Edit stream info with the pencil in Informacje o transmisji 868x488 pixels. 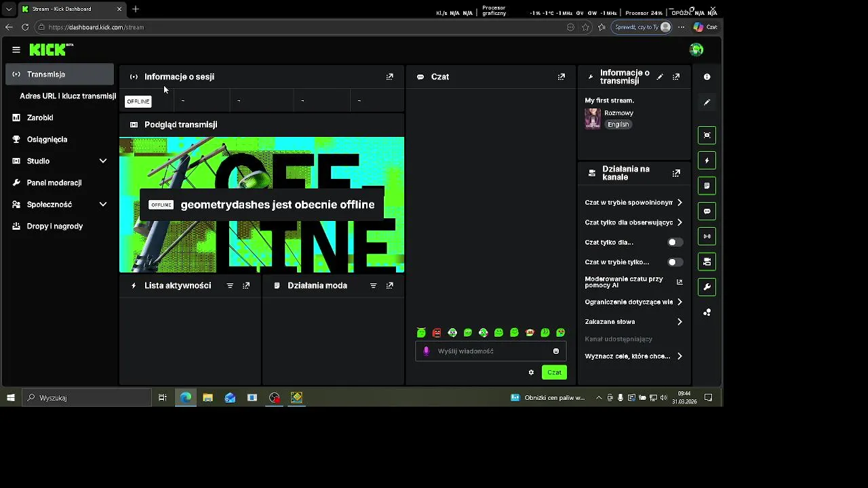(660, 77)
